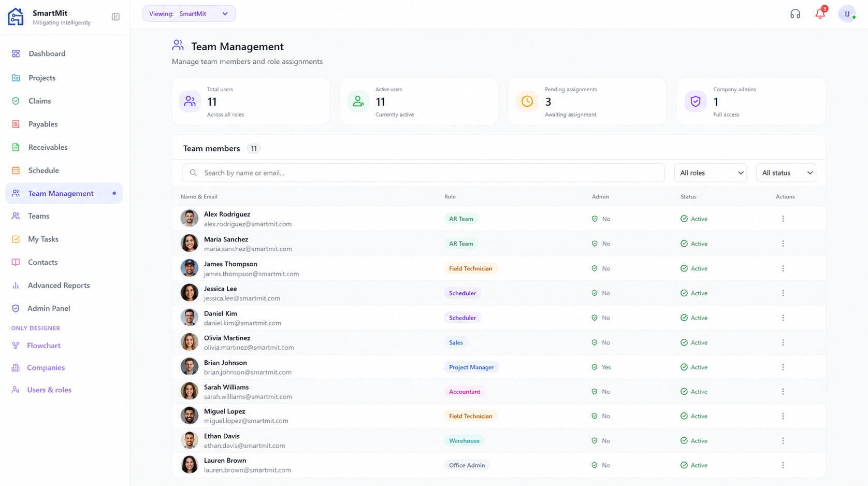
Task: Click the Name & Email column header
Action: click(x=199, y=197)
